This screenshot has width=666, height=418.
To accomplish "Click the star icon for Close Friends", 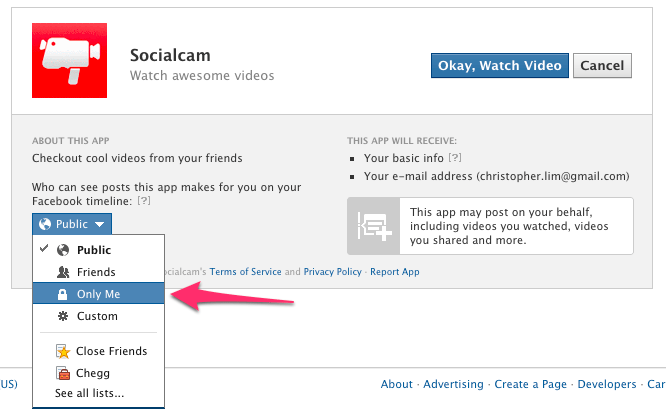I will pos(63,351).
